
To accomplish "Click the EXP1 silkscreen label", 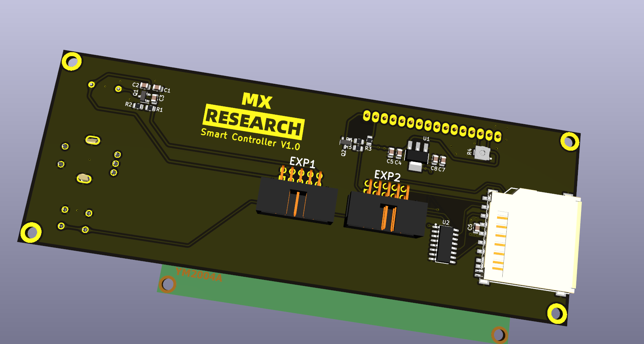I will click(302, 163).
